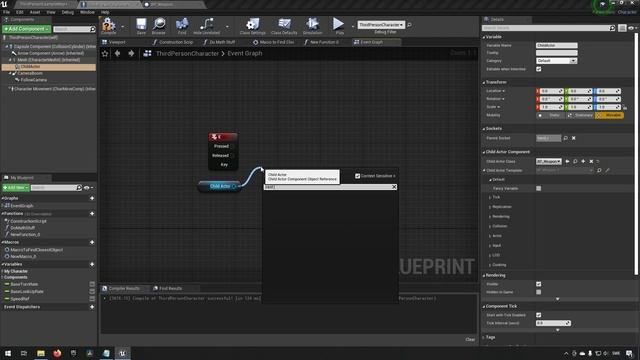This screenshot has height=360, width=640.
Task: Add Event Dispatcher with its plus icon
Action: click(x=92, y=307)
